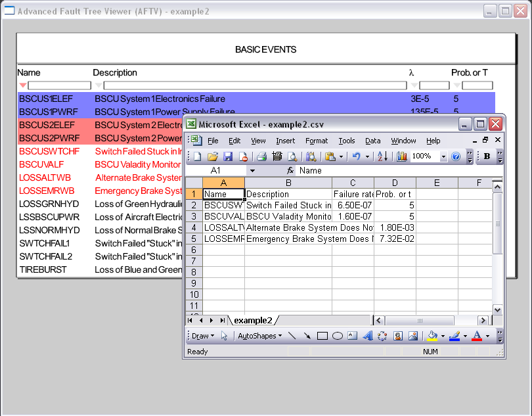Screen dimensions: 532x416
Task: Choose the Select Objects arrow in Drawing toolbar
Action: pos(224,336)
